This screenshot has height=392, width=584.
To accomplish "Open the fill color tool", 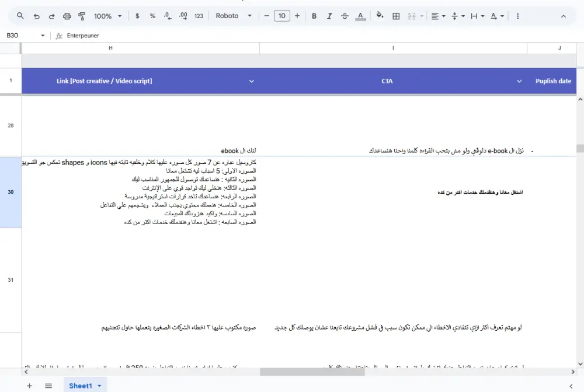I will 380,16.
